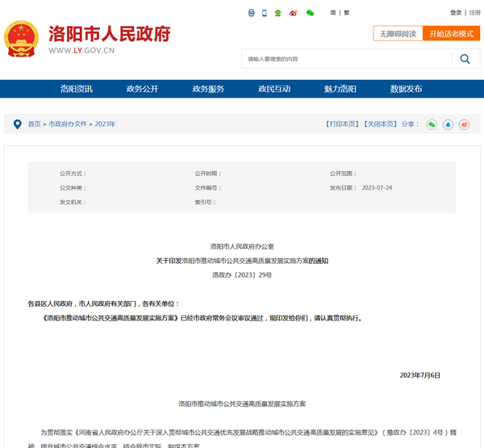Screen dimensions: 484x448
Task: Go to the 魅力洛阳 navigation tab
Action: coord(340,89)
